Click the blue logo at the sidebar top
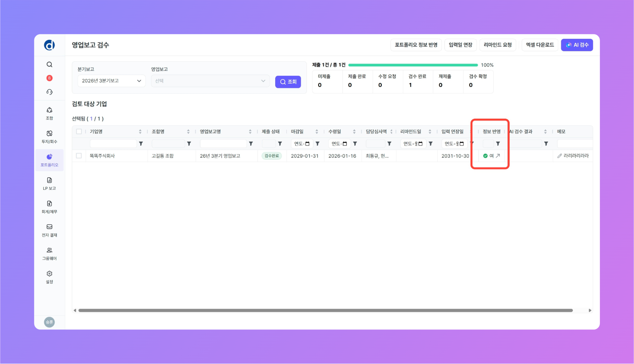 click(x=49, y=45)
